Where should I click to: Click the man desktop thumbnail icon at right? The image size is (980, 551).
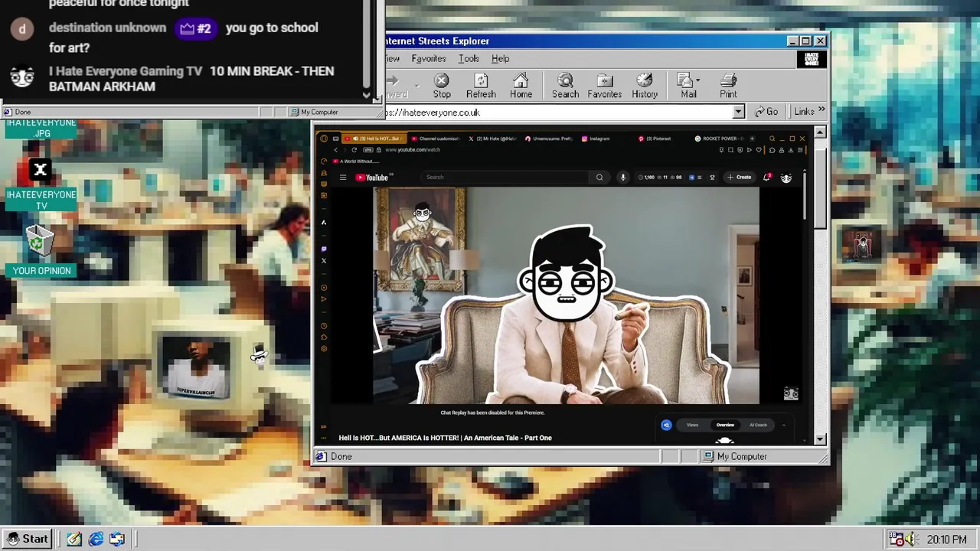tap(861, 245)
